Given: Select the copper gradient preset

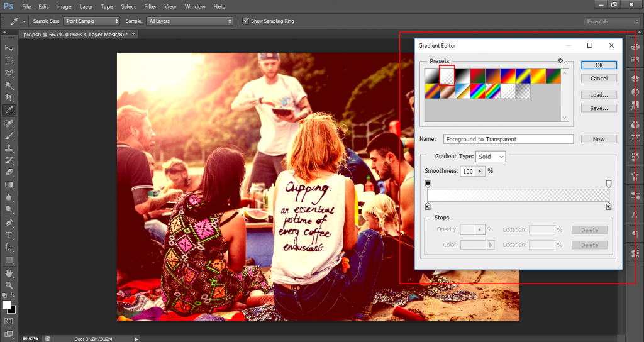Looking at the screenshot, I should tap(447, 91).
